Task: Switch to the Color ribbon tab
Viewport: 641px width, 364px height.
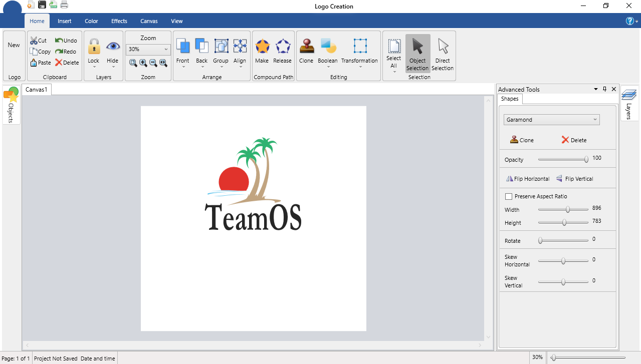Action: point(91,21)
